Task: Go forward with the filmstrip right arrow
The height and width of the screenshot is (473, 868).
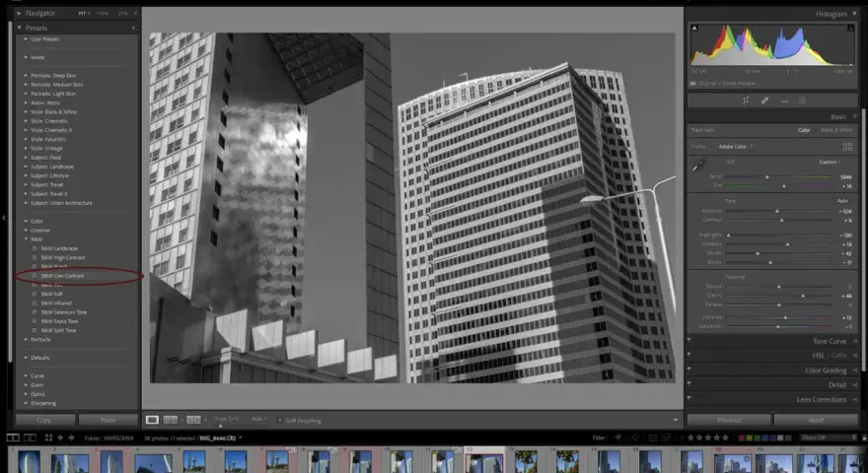Action: pos(71,438)
